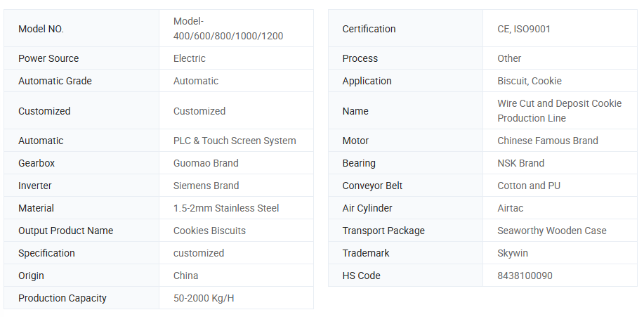The height and width of the screenshot is (317, 644).
Task: Select the Biscuit, Cookie application value
Action: click(530, 81)
